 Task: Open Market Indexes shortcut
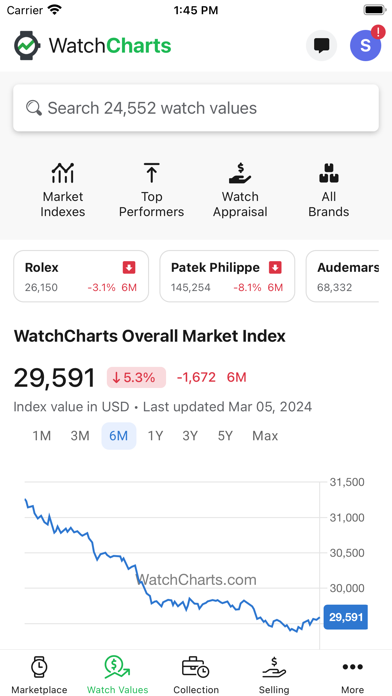(63, 190)
